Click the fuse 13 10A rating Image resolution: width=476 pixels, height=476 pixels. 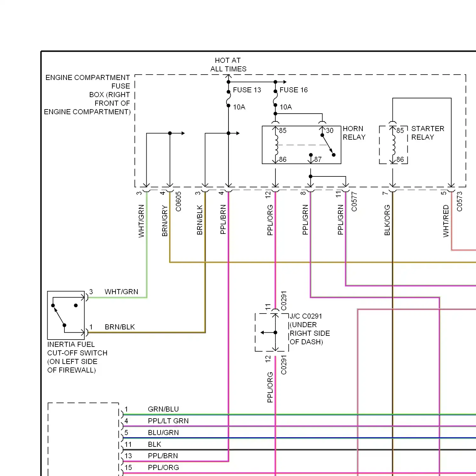click(x=239, y=107)
